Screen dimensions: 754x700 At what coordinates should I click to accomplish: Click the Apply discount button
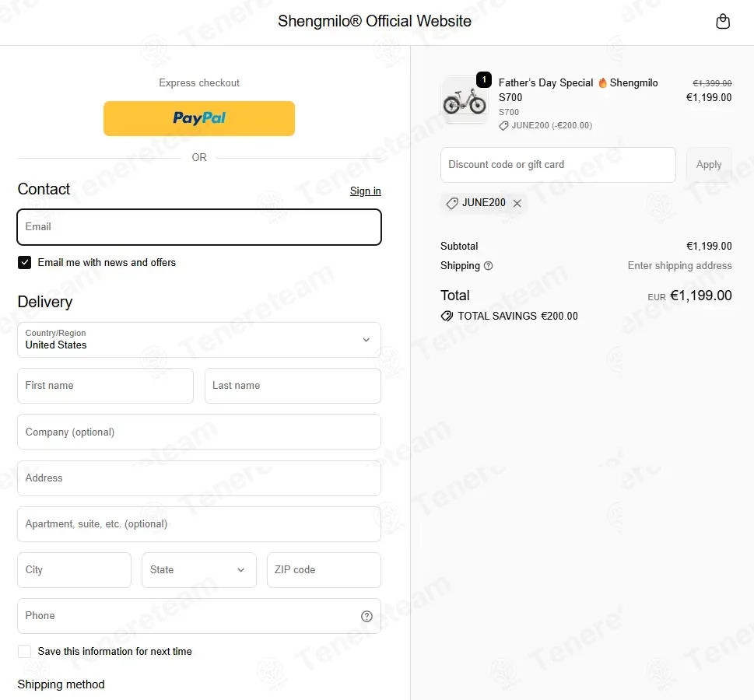click(x=709, y=165)
